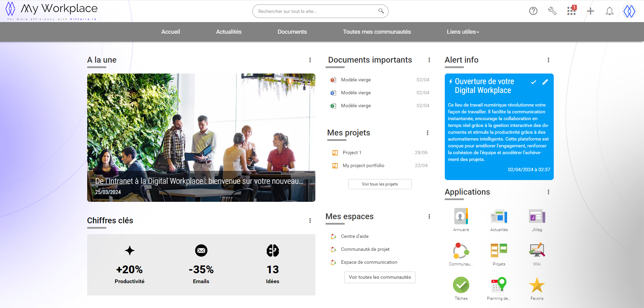The image size is (644, 308).
Task: Click the 02/04/2024 à 02:37 alert timestamp
Action: click(x=529, y=169)
